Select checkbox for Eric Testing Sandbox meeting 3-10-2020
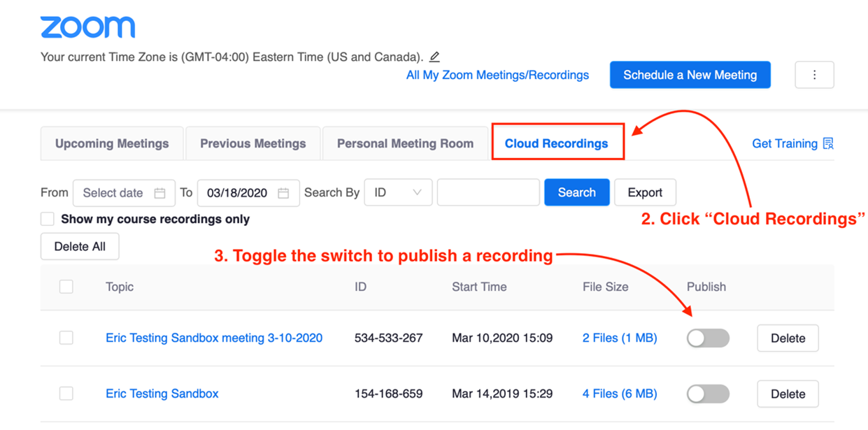 pyautogui.click(x=66, y=338)
